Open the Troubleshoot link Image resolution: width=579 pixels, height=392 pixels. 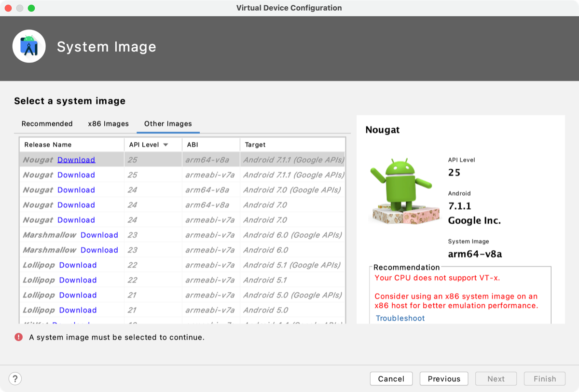[400, 318]
